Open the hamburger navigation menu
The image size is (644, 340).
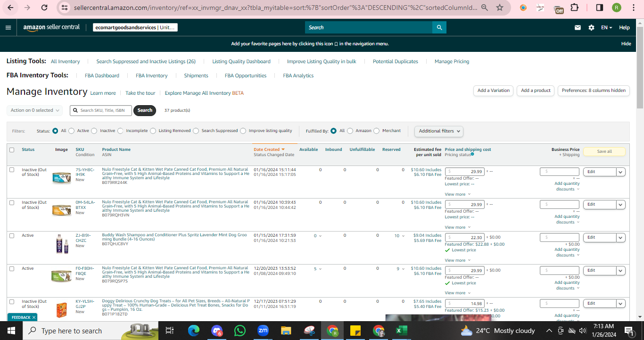[x=8, y=27]
